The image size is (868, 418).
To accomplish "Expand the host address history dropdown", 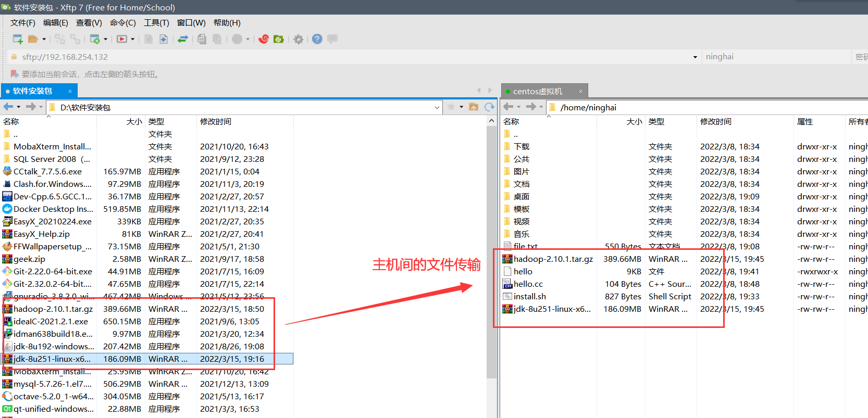I will pos(695,57).
